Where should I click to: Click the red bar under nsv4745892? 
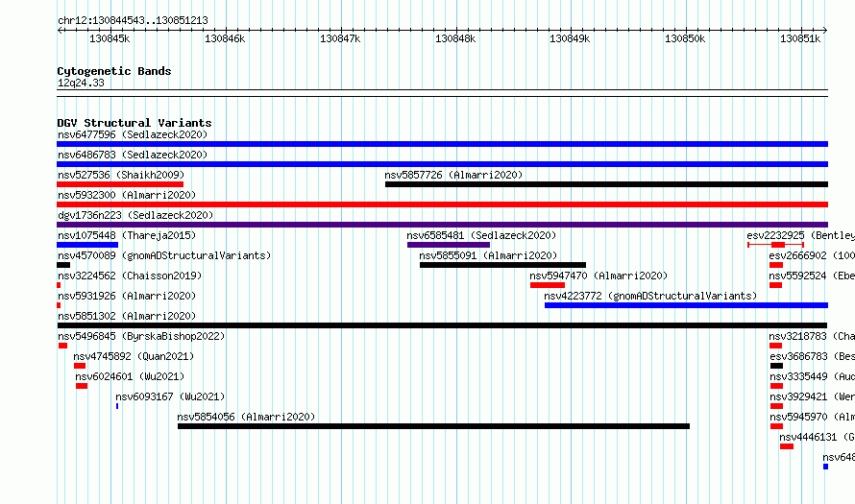pyautogui.click(x=80, y=366)
